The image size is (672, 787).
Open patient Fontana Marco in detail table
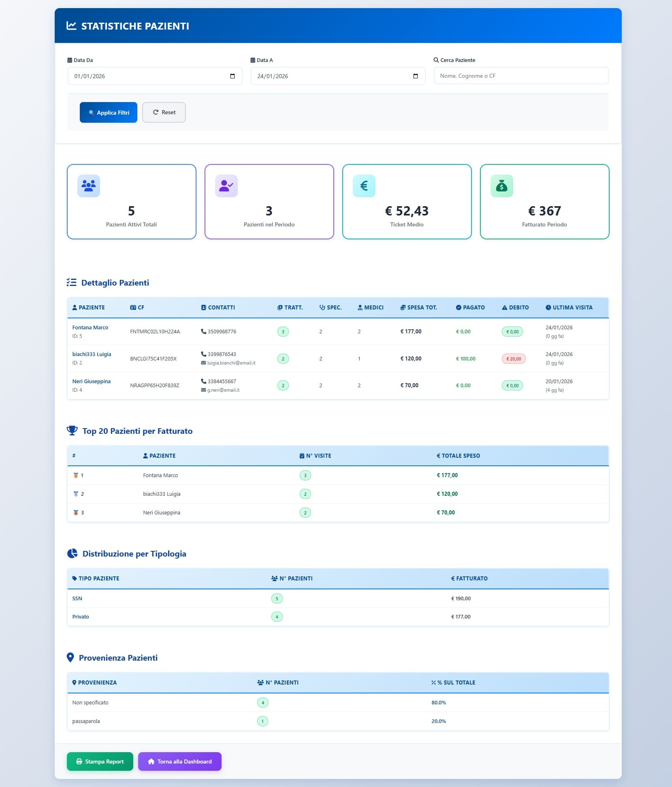90,327
